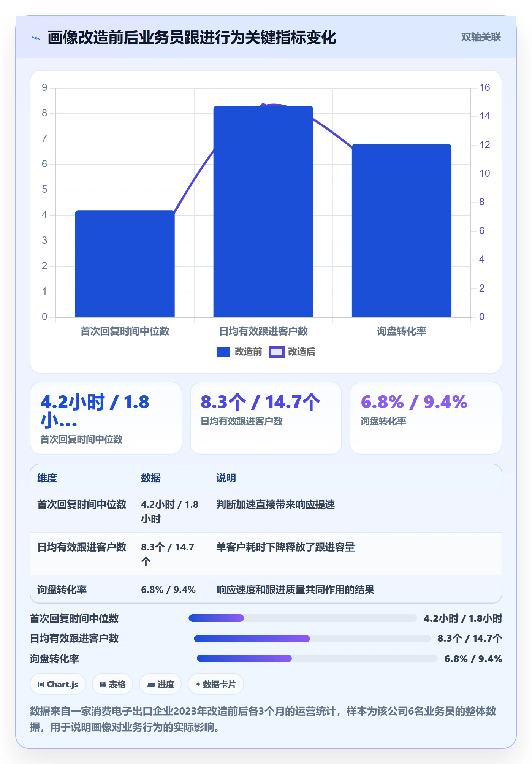This screenshot has height=764, width=532.
Task: Click the 9 tick on the left axis
Action: click(44, 87)
